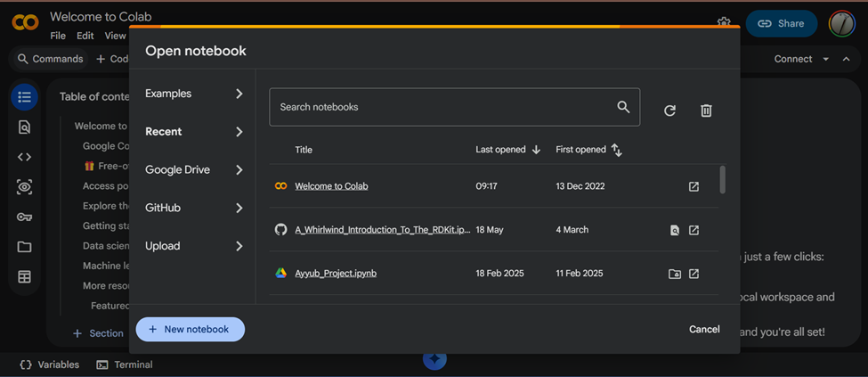Open the RDKit notebook in a new tab

pyautogui.click(x=694, y=230)
